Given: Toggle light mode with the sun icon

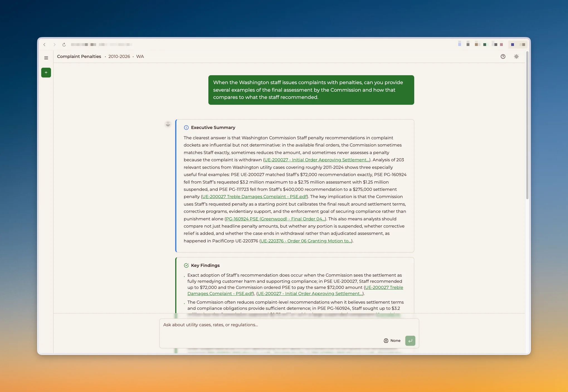Looking at the screenshot, I should [x=516, y=56].
